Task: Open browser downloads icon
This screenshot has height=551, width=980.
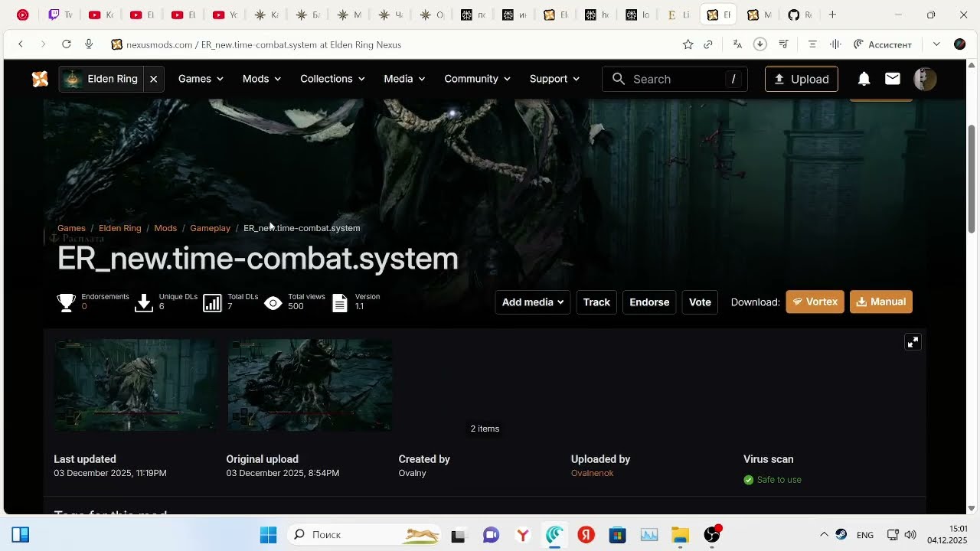Action: (760, 44)
